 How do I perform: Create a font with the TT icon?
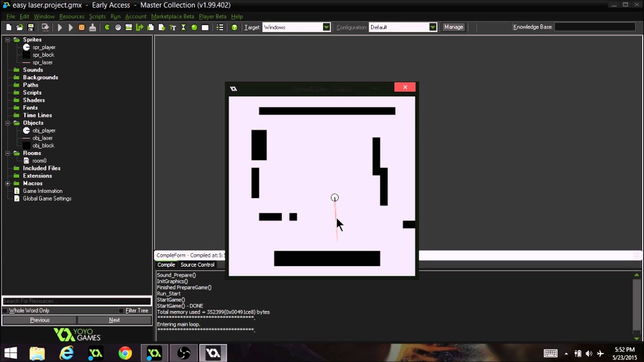coord(173,27)
